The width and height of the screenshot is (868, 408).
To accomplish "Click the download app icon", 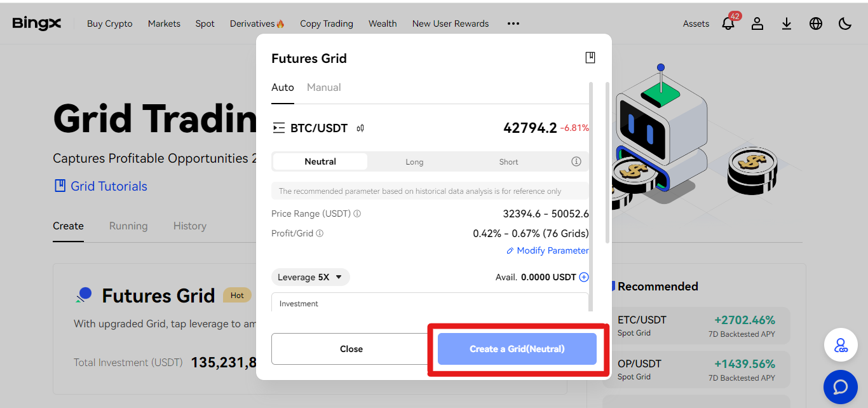I will tap(787, 24).
